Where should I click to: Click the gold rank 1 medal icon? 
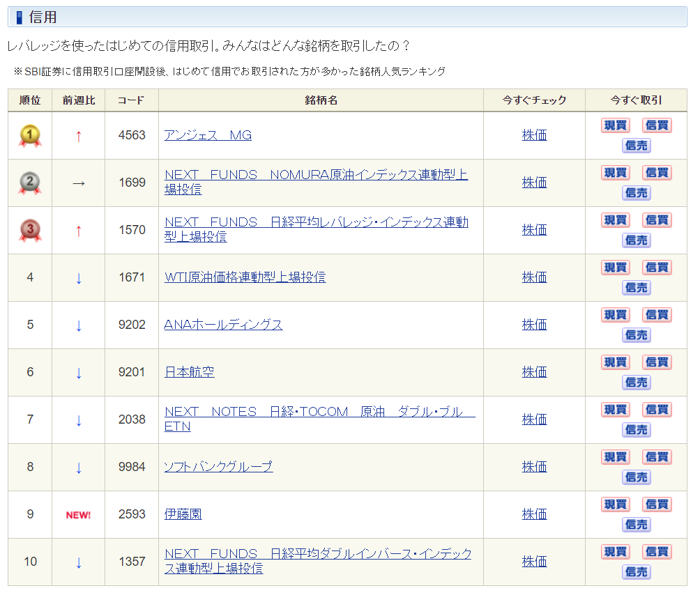pos(30,136)
